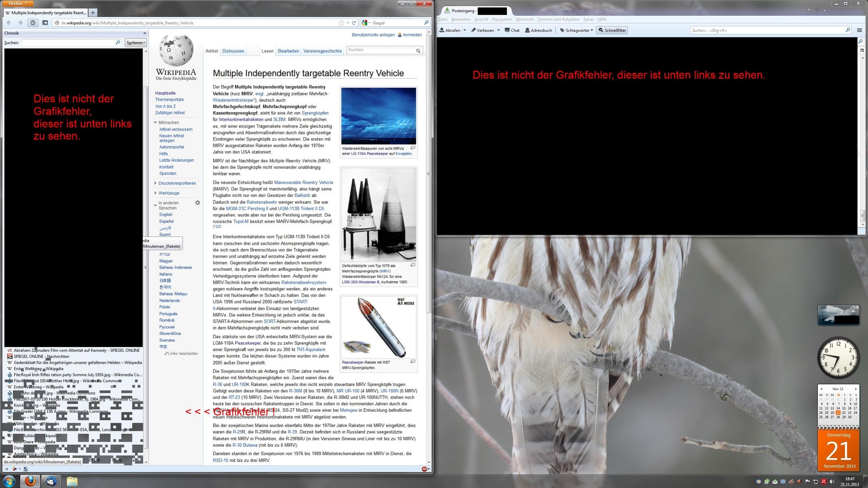This screenshot has height=488, width=868.
Task: Open the Abrufen dropdown arrow
Action: click(464, 30)
